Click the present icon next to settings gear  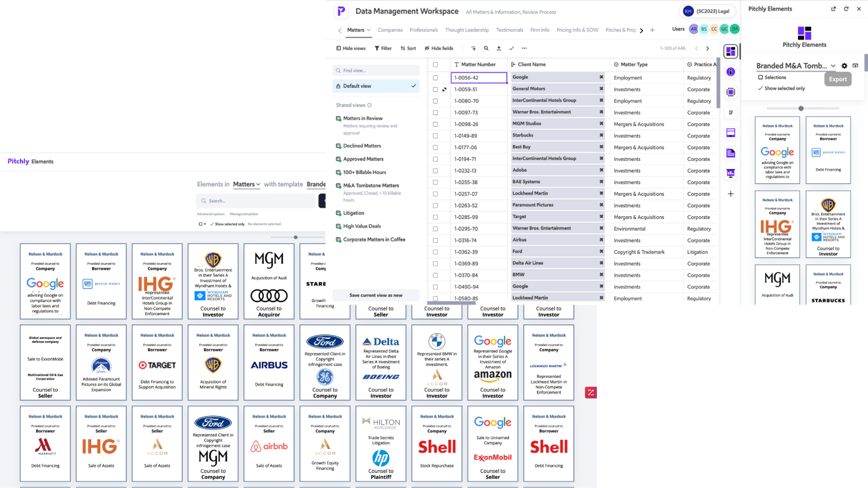pyautogui.click(x=855, y=66)
